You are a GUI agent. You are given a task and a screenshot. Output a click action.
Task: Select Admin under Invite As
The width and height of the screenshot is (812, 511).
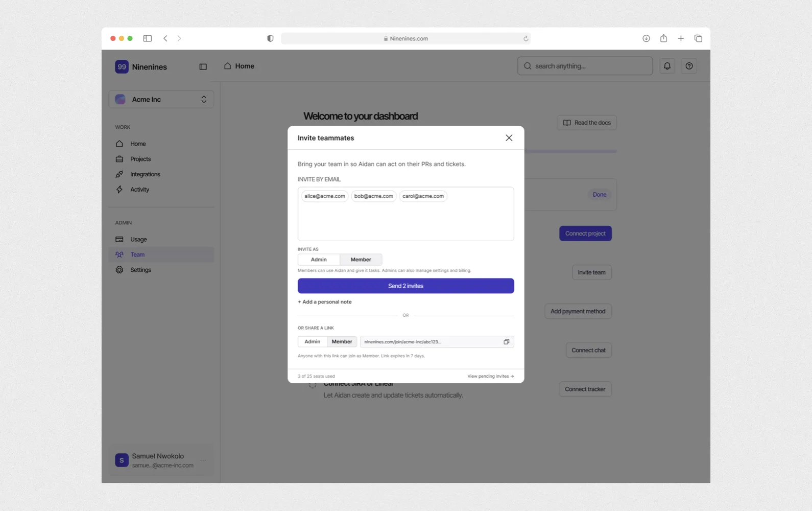click(x=319, y=260)
